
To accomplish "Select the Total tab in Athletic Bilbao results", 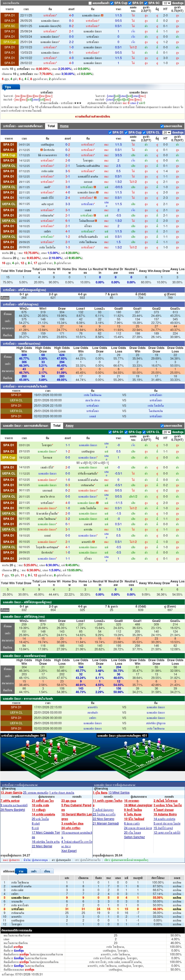I will (57, 425).
